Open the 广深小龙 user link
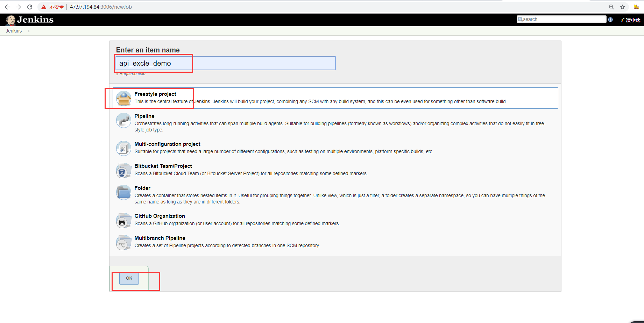This screenshot has width=644, height=323. point(631,20)
